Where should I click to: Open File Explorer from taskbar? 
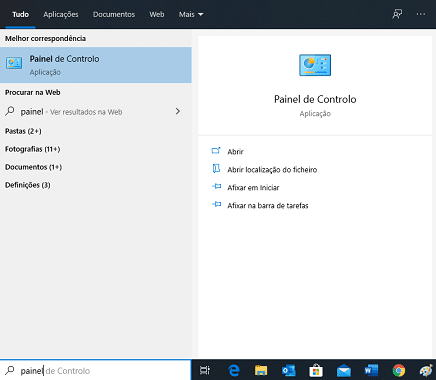coord(261,370)
